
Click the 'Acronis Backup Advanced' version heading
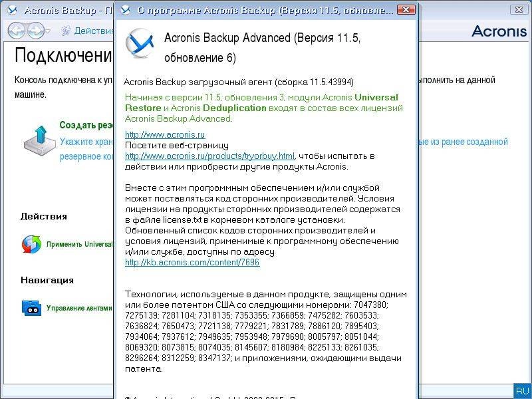[x=262, y=47]
